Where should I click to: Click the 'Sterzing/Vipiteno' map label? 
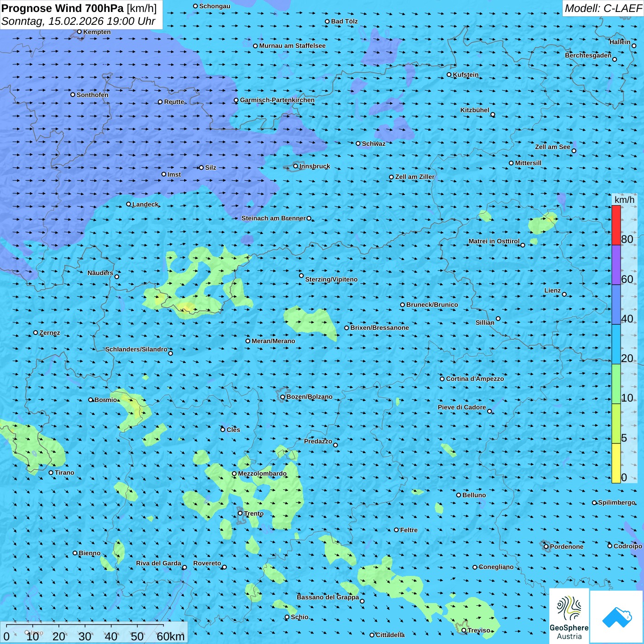[x=331, y=279]
